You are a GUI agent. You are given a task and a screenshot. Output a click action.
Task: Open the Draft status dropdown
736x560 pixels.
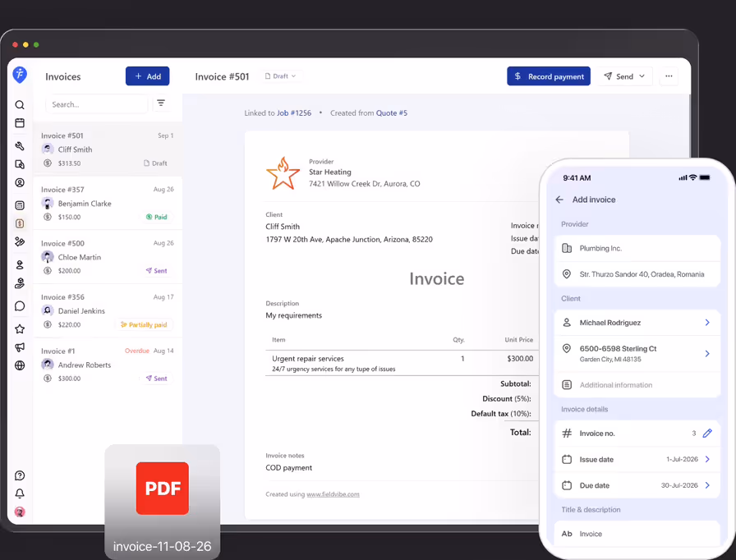(281, 76)
